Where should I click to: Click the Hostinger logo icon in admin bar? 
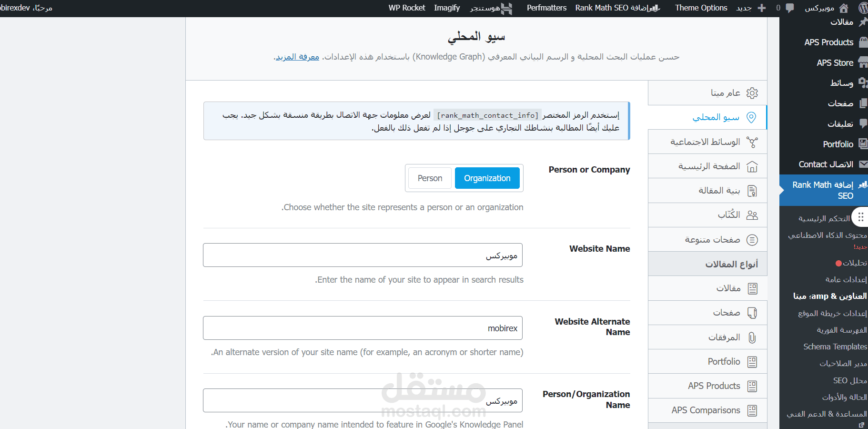(x=507, y=8)
